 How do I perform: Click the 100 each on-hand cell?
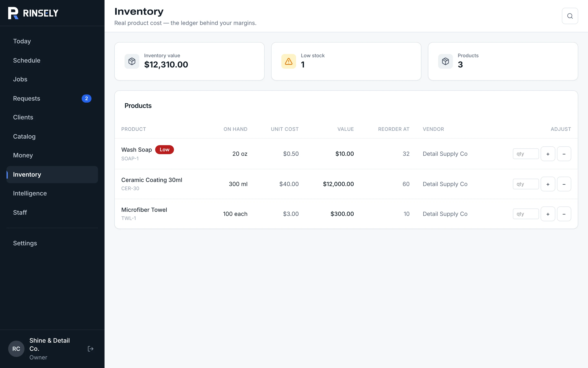coord(235,214)
